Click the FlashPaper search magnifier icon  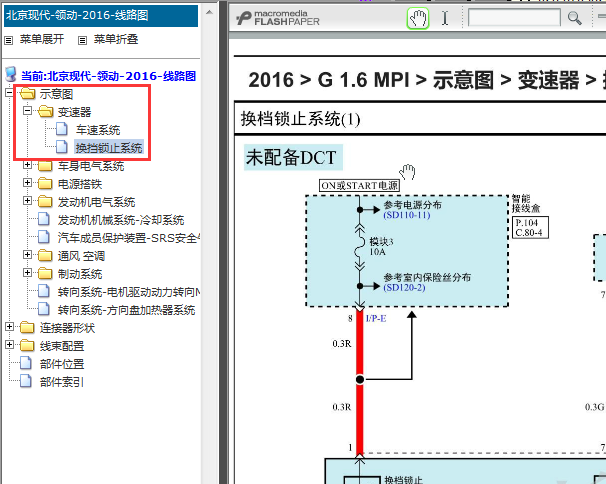pyautogui.click(x=574, y=18)
